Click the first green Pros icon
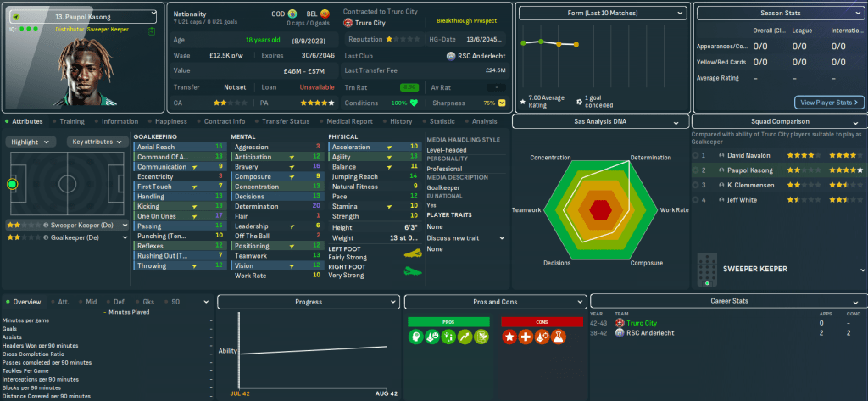Viewport: 868px width, 401px height. (x=418, y=337)
